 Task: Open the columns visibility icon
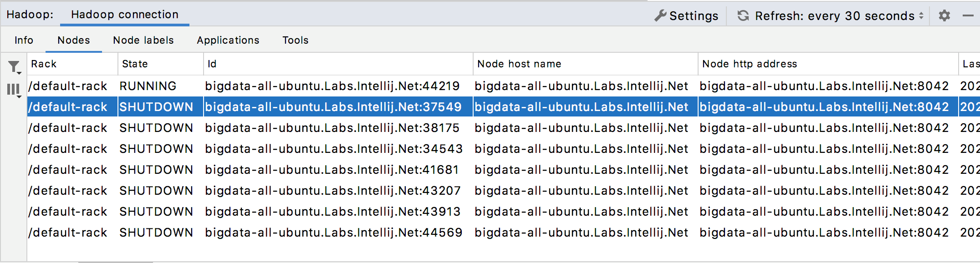(x=14, y=90)
